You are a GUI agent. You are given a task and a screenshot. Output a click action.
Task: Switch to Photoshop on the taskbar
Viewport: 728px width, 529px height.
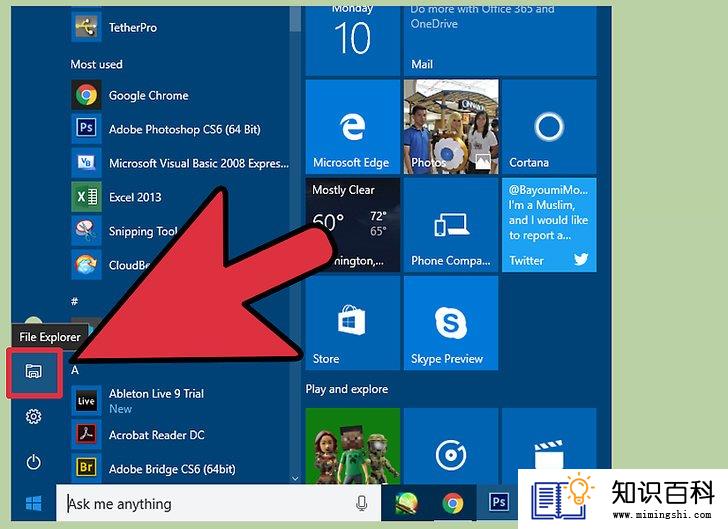tap(498, 502)
